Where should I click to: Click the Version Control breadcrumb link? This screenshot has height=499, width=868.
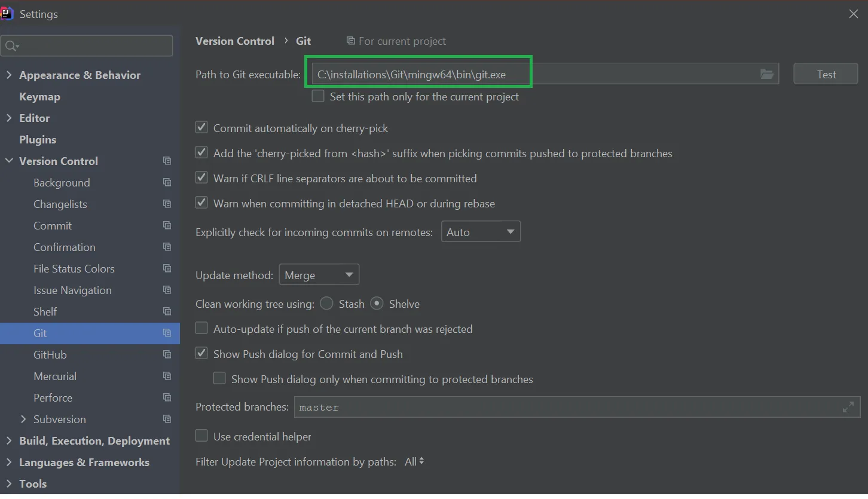pyautogui.click(x=235, y=41)
